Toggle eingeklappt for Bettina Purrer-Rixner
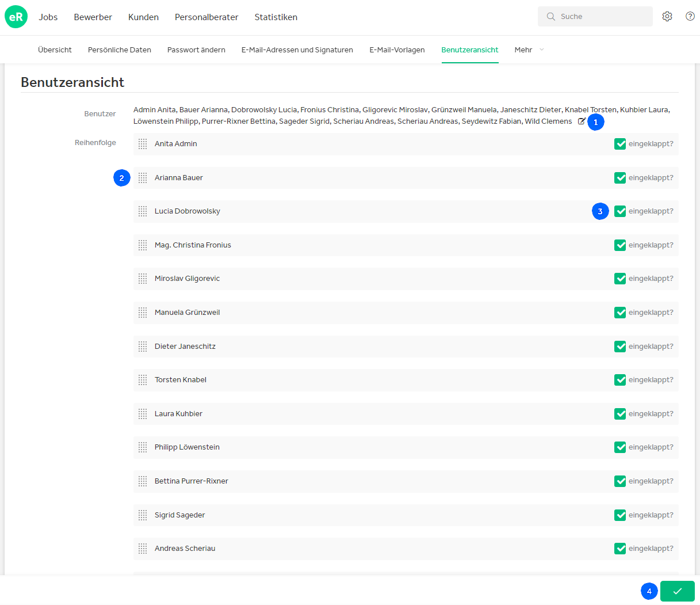The height and width of the screenshot is (605, 700). coord(620,481)
